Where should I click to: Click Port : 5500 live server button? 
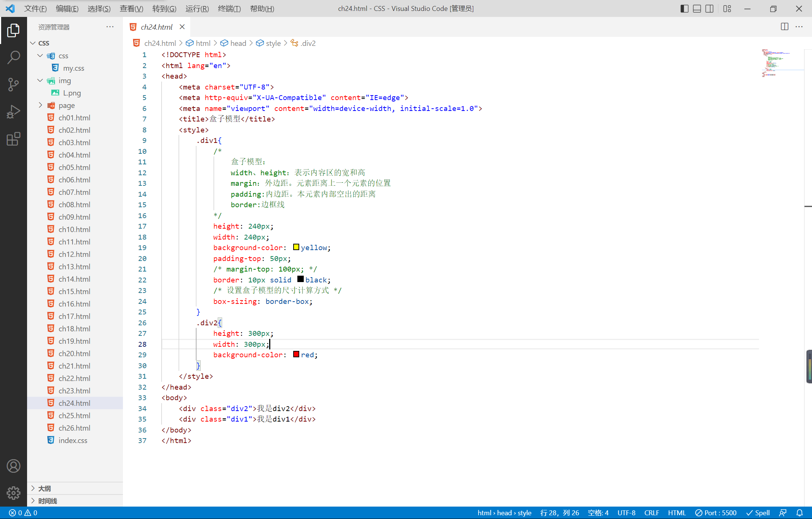(716, 513)
